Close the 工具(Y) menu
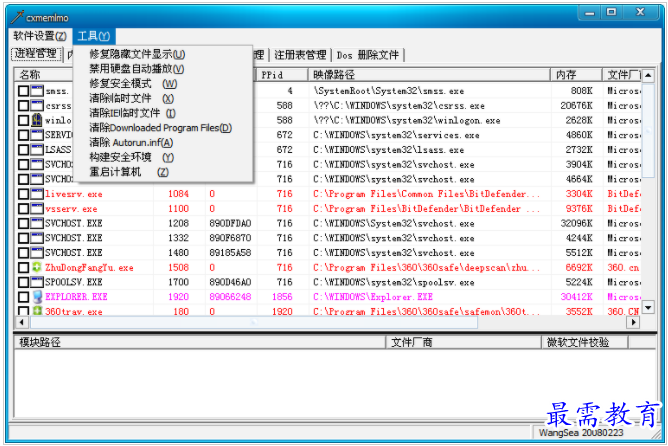Image resolution: width=668 pixels, height=446 pixels. 94,36
